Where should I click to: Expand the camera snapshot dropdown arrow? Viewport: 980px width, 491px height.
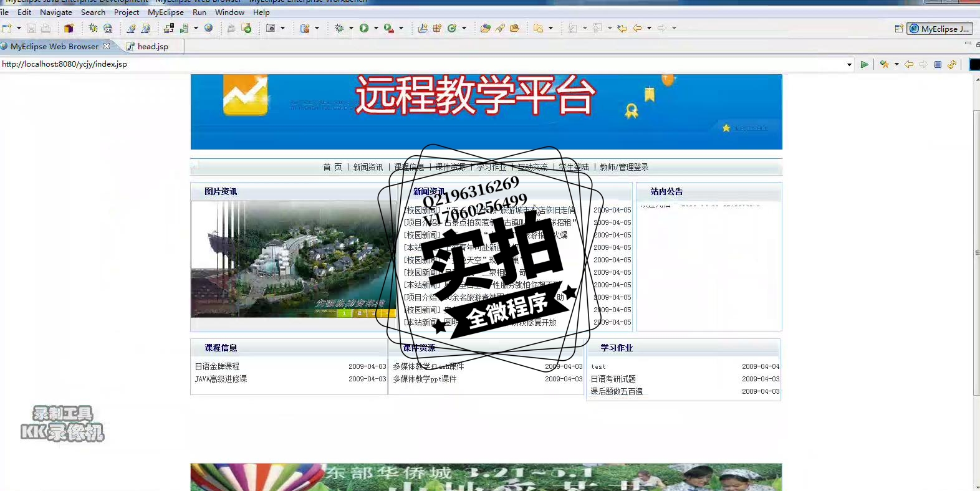pos(282,28)
